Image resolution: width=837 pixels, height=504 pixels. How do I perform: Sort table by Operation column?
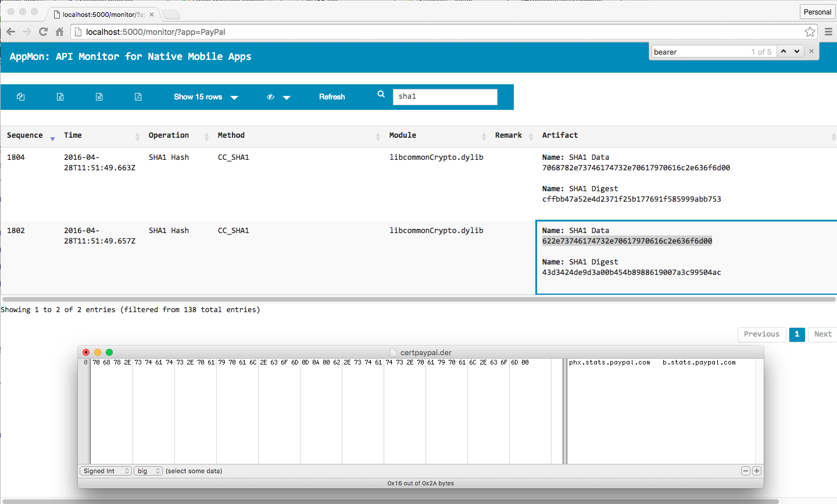pos(177,135)
